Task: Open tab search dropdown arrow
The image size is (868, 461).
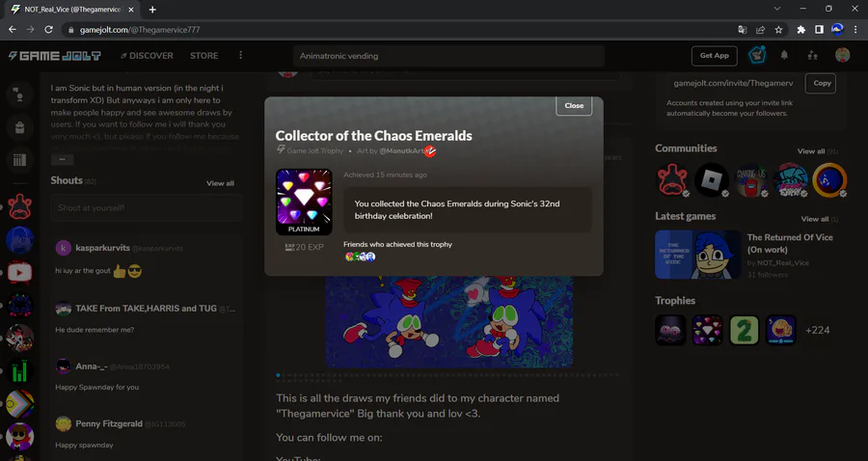Action: (776, 9)
